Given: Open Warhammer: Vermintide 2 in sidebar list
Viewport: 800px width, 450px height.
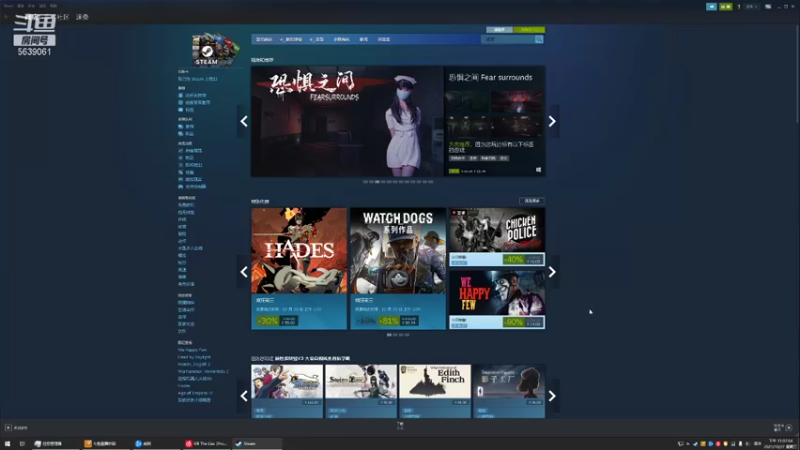Looking at the screenshot, I should click(x=203, y=371).
